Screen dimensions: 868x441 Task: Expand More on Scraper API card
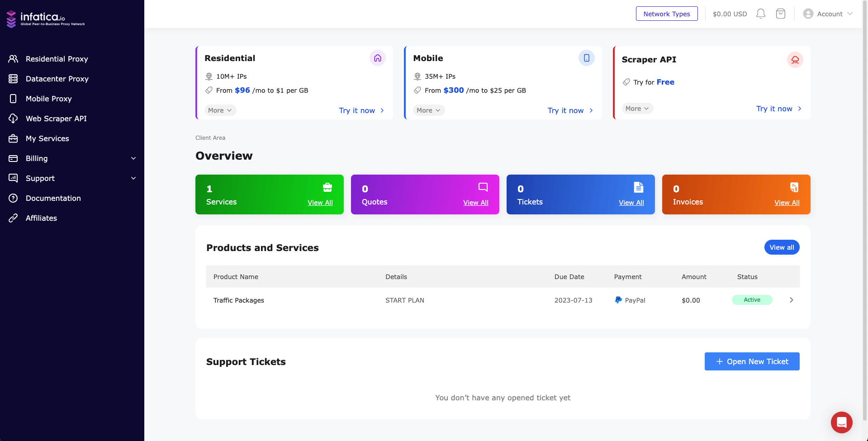click(x=637, y=109)
